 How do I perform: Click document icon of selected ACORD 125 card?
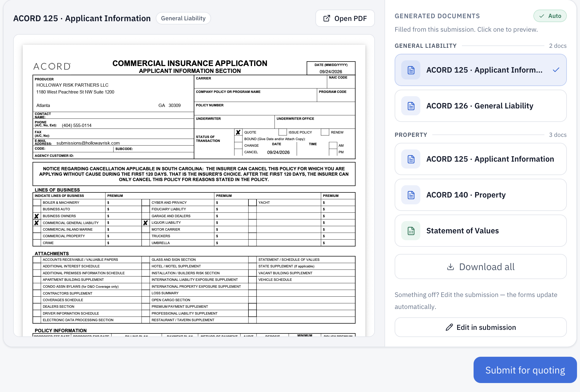pyautogui.click(x=411, y=70)
